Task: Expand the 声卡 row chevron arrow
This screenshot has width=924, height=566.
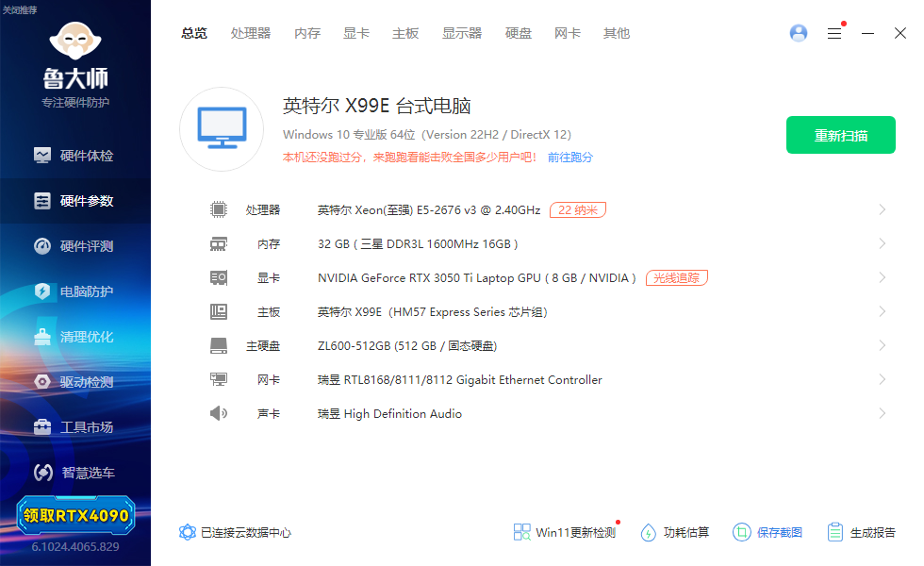Action: pyautogui.click(x=883, y=413)
